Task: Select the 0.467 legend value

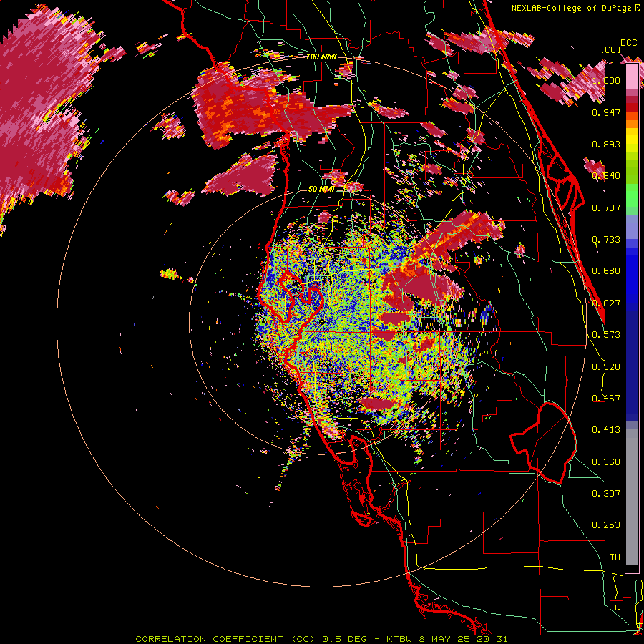Action: 606,399
